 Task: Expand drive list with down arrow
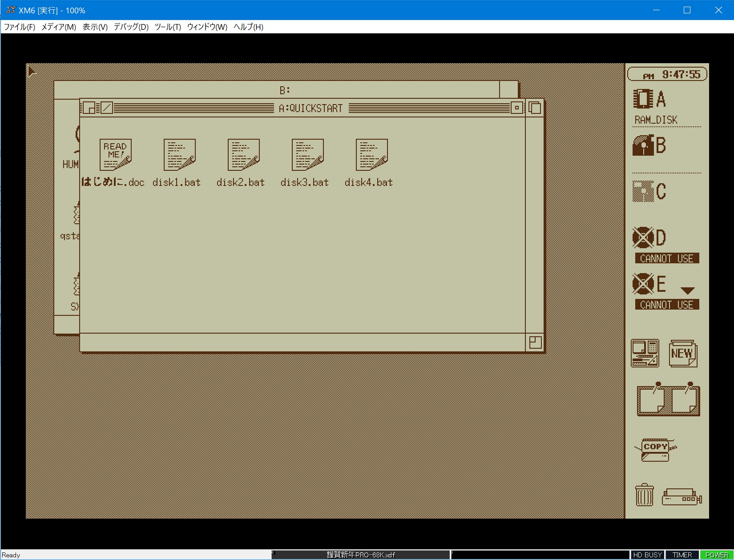687,290
